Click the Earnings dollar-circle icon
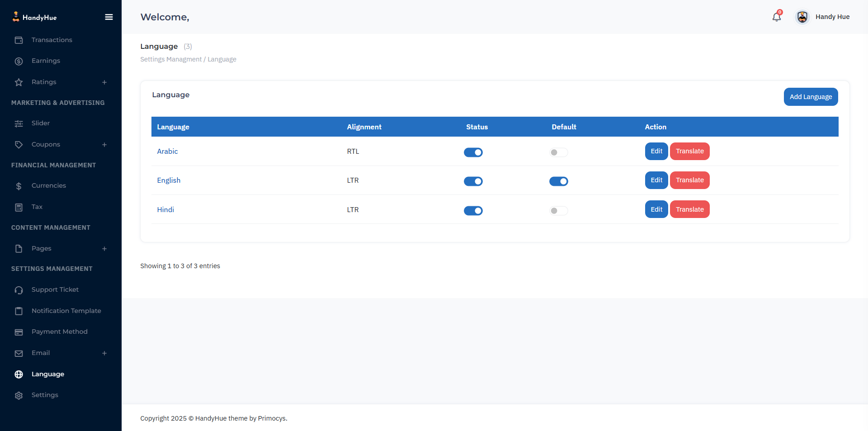Screen dimensions: 868x431 coord(19,61)
